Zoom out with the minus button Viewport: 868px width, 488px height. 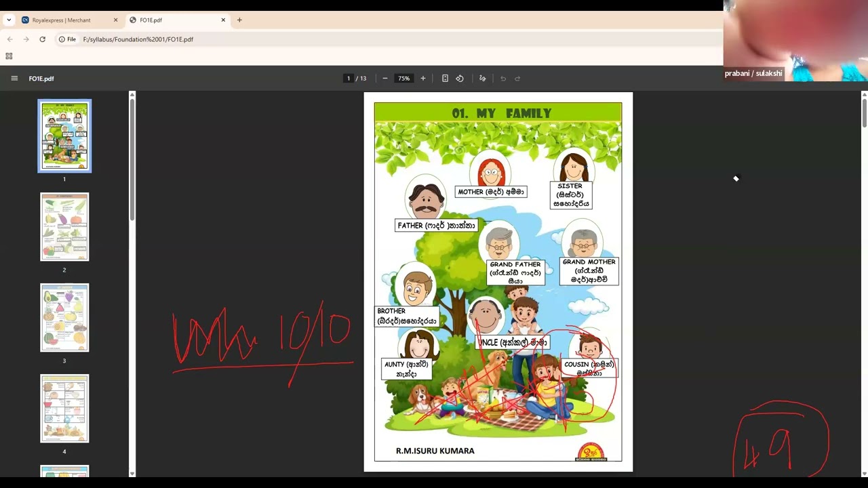pos(385,79)
